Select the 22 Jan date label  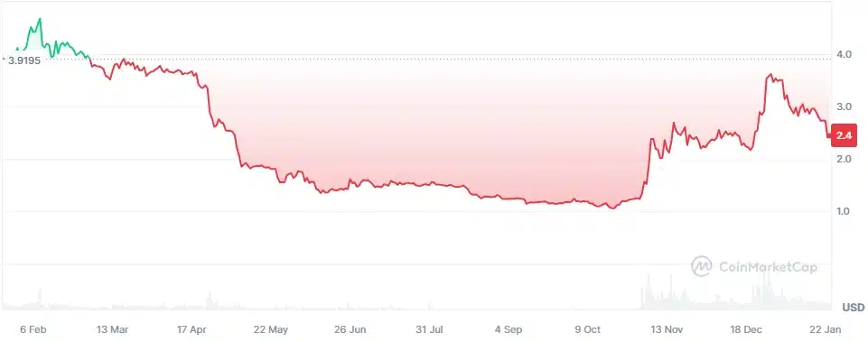(825, 329)
